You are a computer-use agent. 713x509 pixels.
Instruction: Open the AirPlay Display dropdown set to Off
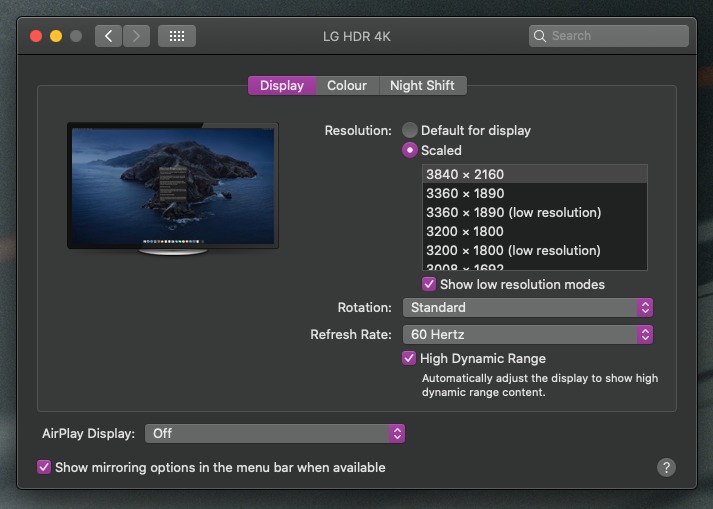(275, 433)
